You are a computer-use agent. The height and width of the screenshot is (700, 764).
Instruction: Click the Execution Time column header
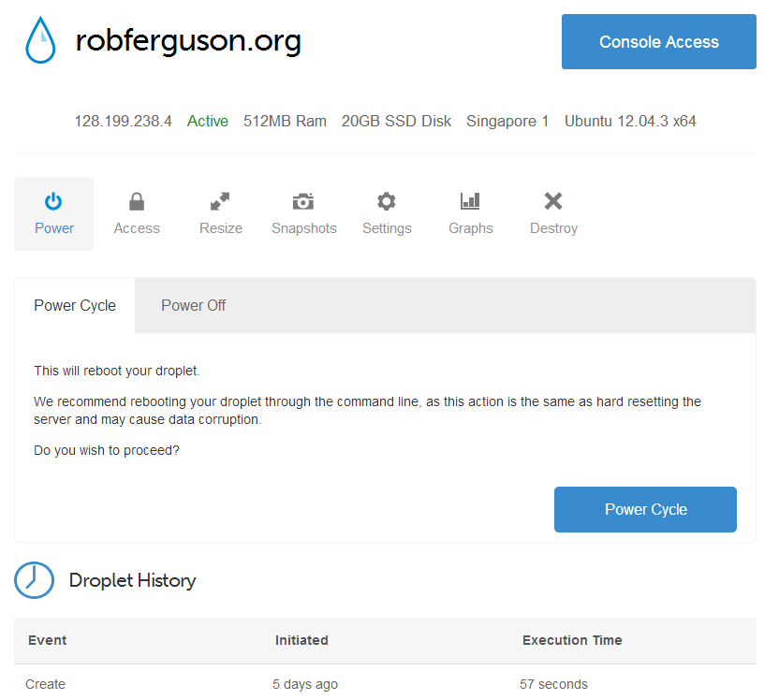click(x=572, y=640)
